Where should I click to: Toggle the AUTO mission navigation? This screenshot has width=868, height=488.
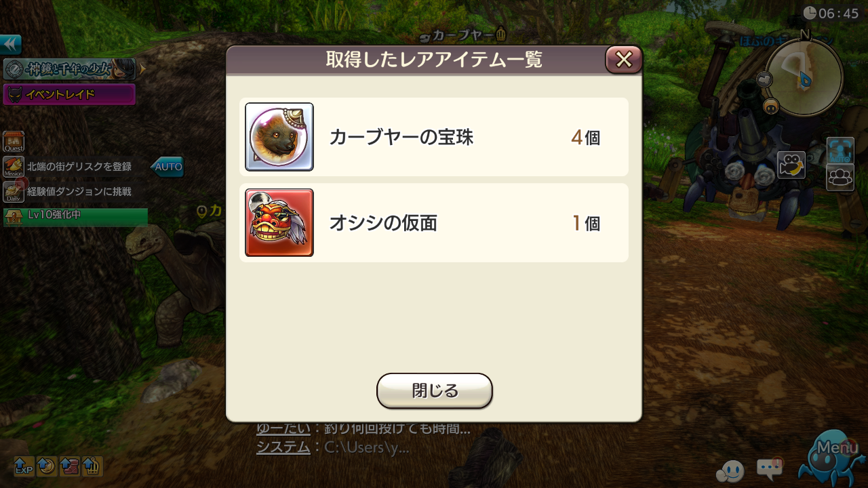pos(167,167)
